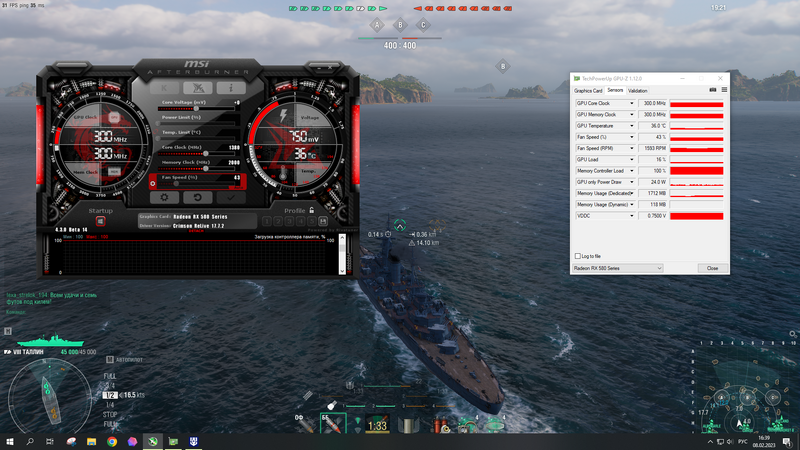800x450 pixels.
Task: Open the Afterburner information button
Action: point(231,88)
